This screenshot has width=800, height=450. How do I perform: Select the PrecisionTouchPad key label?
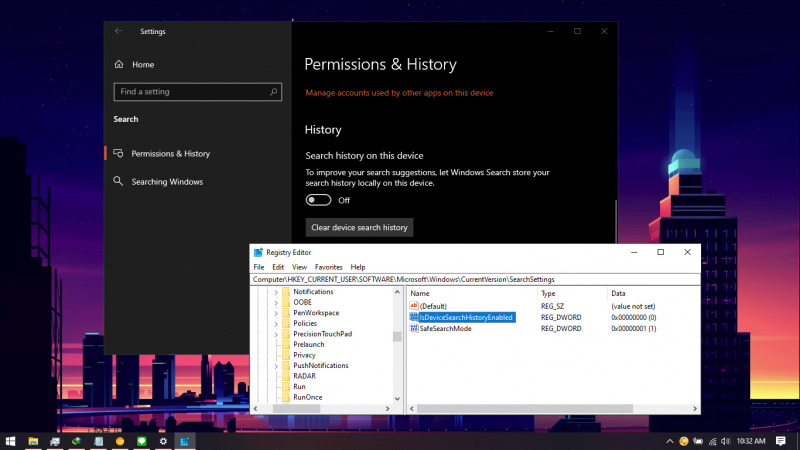(322, 334)
